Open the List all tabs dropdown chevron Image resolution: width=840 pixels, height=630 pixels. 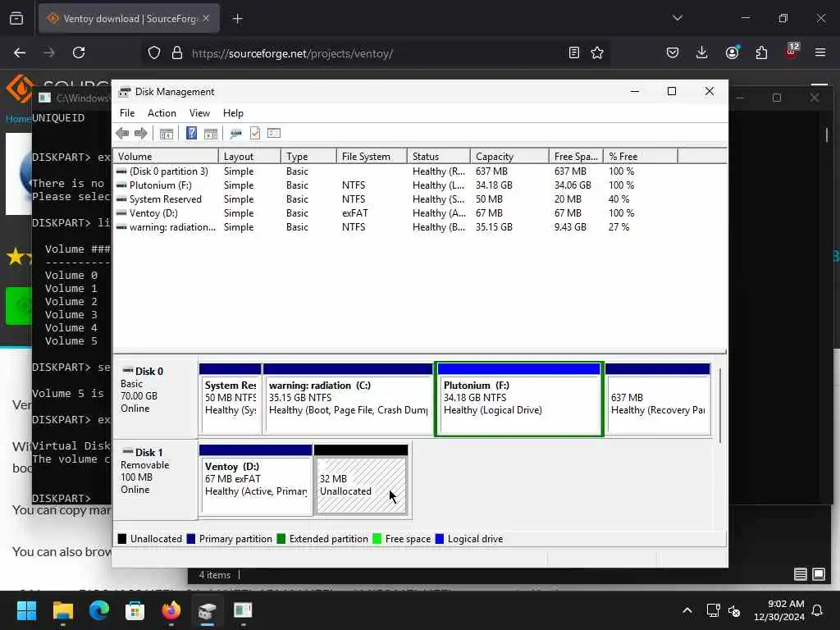pyautogui.click(x=678, y=18)
